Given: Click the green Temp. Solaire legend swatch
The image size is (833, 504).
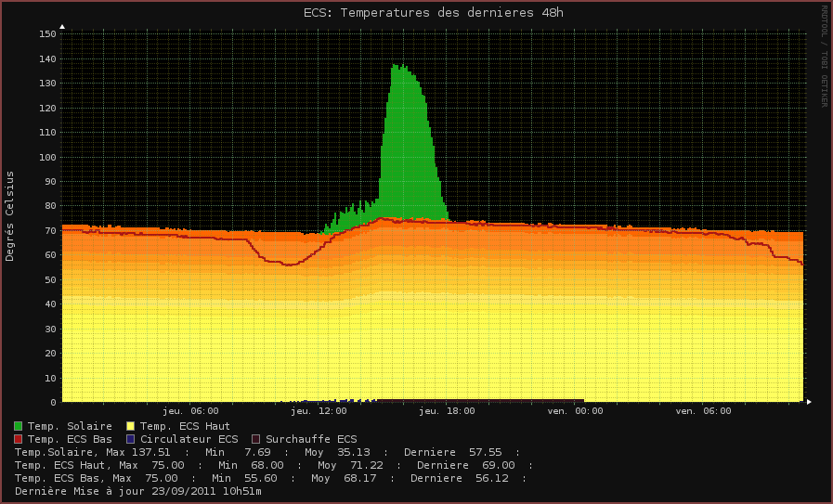Looking at the screenshot, I should coord(19,426).
